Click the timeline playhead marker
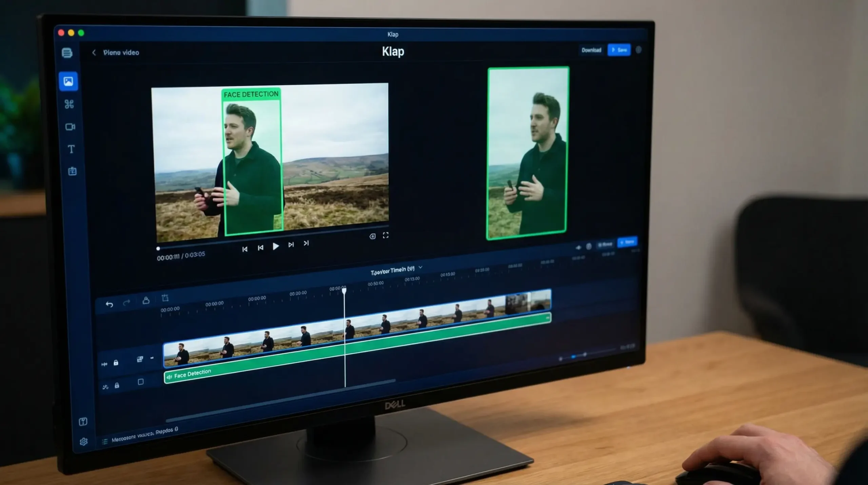The image size is (868, 485). pos(344,291)
